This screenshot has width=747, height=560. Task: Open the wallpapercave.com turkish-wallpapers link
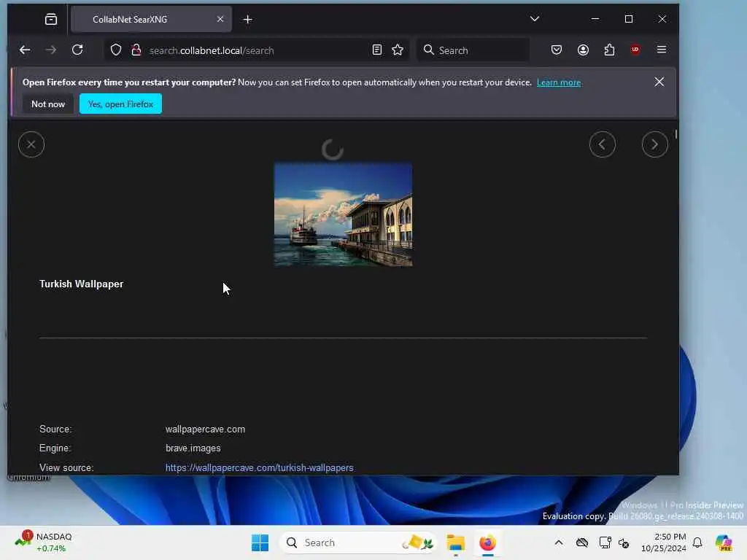260,467
